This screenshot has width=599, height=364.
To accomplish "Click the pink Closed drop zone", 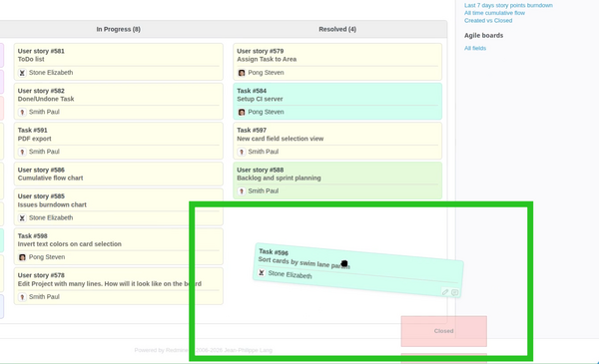I will pyautogui.click(x=444, y=331).
